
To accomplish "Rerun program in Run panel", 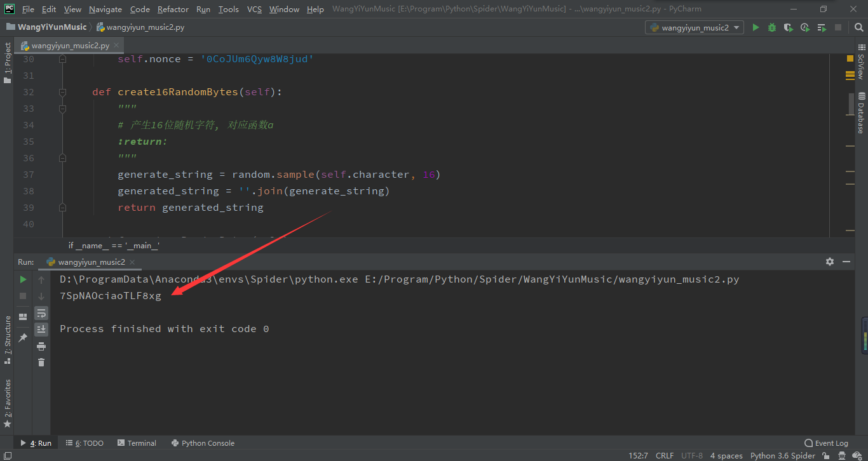I will click(23, 279).
